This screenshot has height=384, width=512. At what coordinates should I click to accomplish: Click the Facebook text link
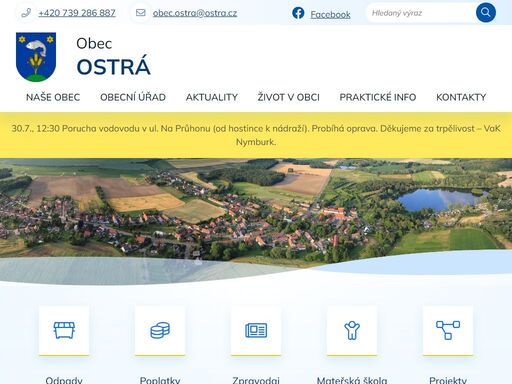click(330, 14)
